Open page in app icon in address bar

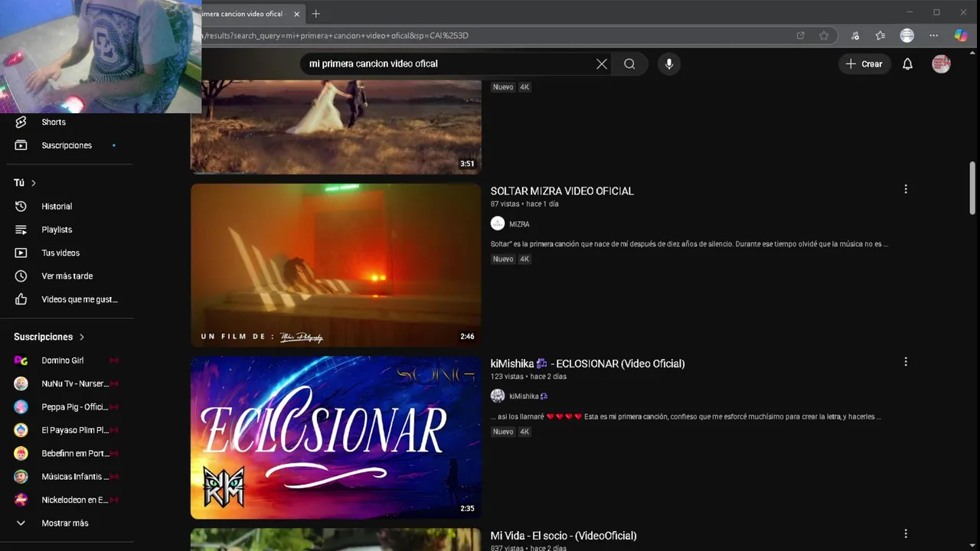(800, 35)
